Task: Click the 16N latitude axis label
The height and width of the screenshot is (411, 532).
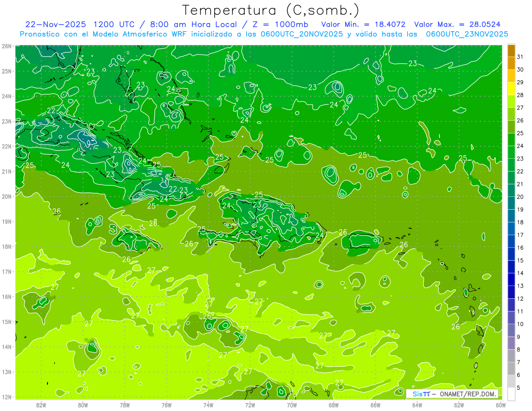Action: (x=6, y=297)
